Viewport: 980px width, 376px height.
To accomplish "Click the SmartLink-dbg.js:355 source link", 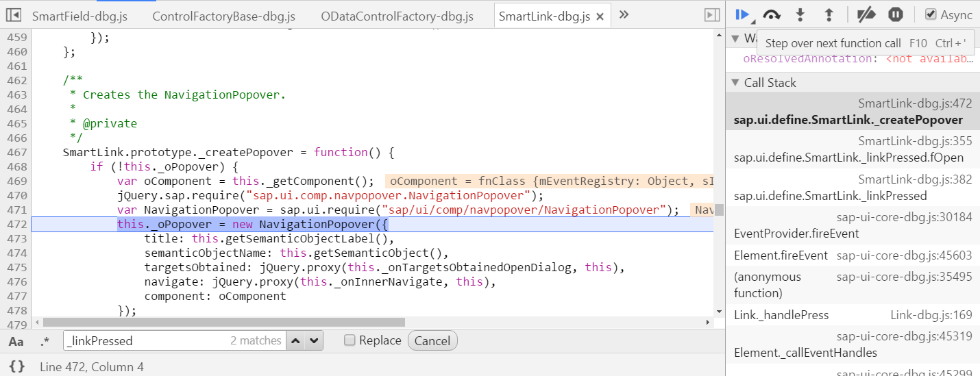I will (915, 141).
